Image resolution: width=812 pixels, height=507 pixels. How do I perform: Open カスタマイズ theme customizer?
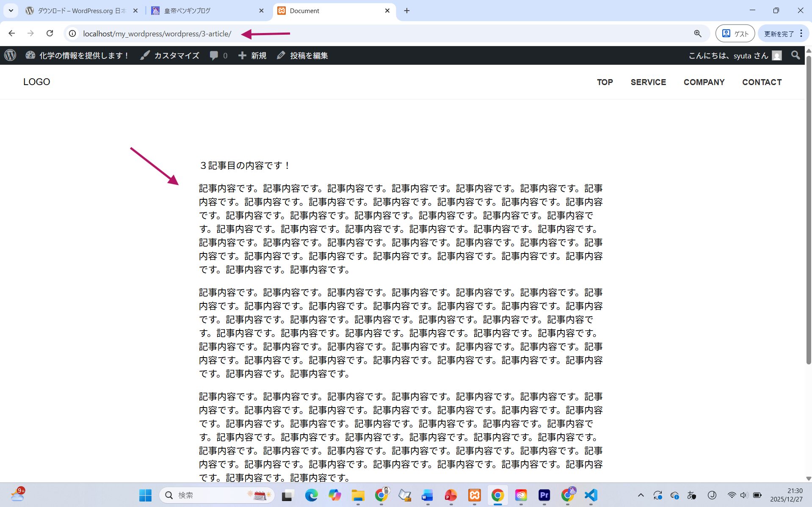[x=170, y=55]
